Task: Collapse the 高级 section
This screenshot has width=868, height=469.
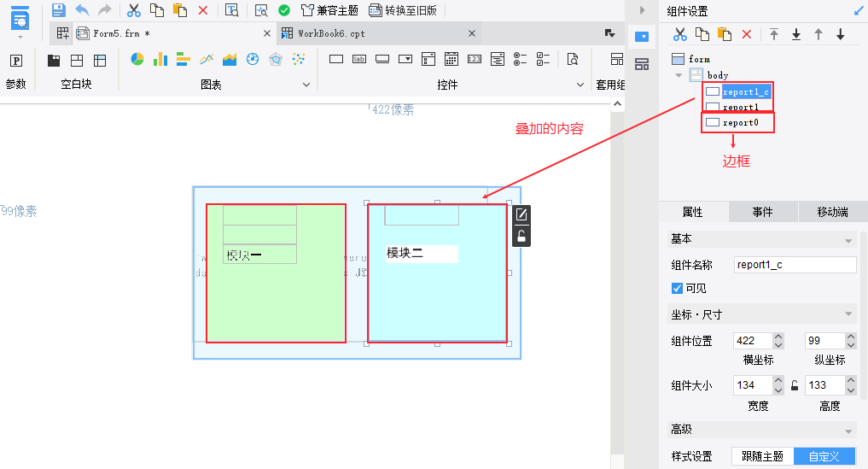Action: click(848, 431)
